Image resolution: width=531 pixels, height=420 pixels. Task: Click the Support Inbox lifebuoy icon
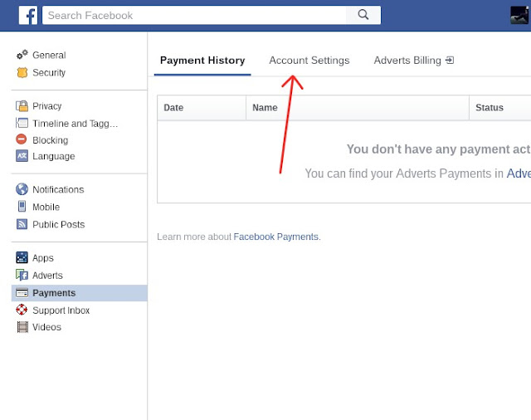[x=22, y=310]
